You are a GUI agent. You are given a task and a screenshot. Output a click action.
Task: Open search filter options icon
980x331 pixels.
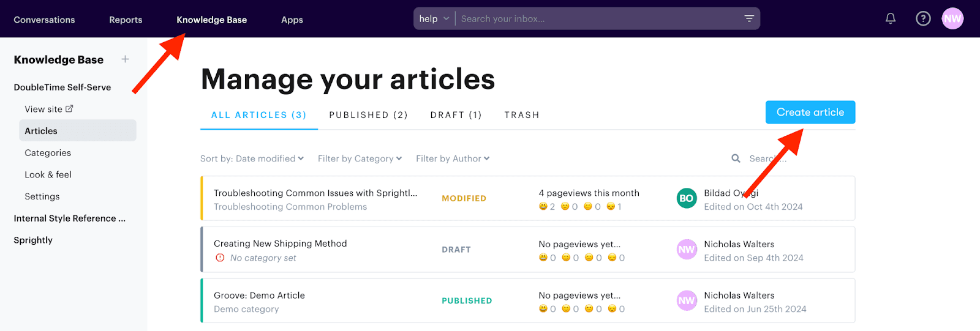[748, 18]
